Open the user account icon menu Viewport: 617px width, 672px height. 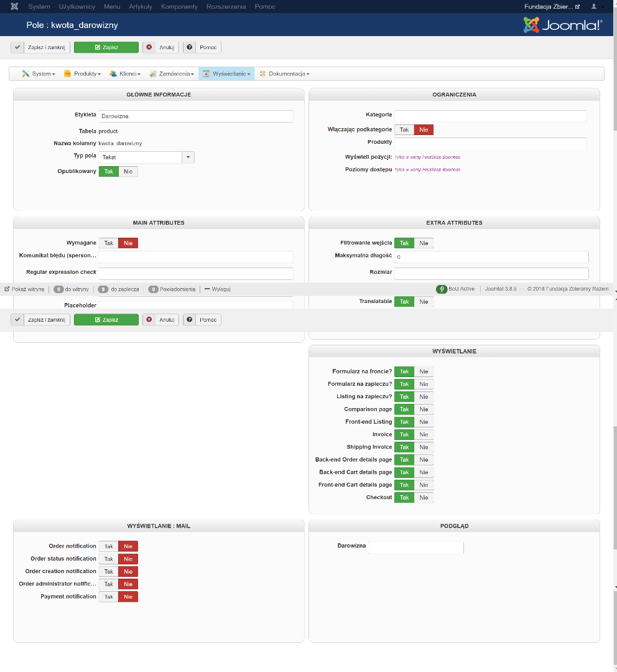pos(594,6)
